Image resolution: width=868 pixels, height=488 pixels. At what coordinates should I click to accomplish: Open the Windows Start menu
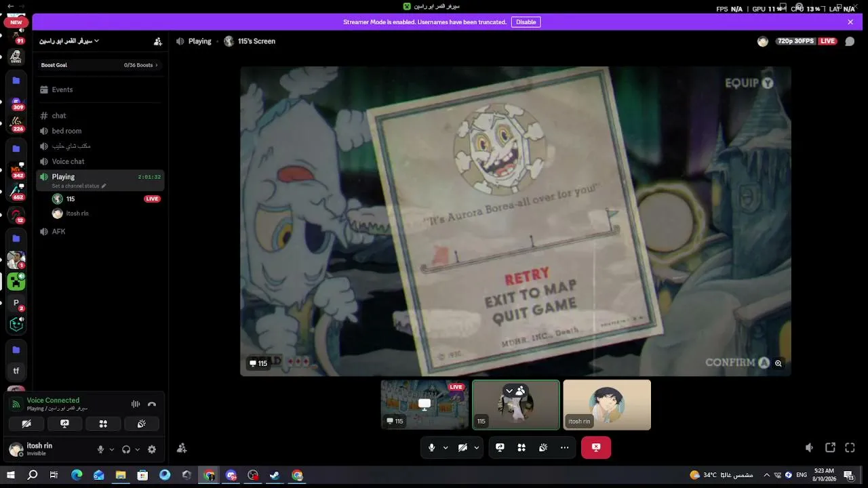(x=11, y=475)
